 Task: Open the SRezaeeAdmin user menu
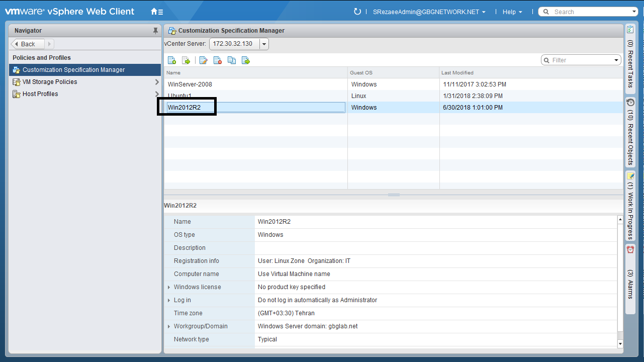(429, 12)
